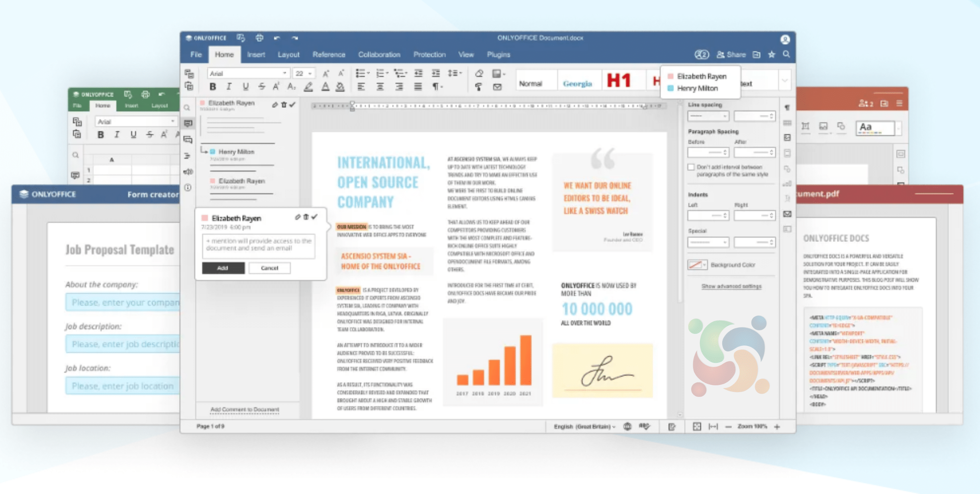Enable Don't add interval between paragraphs checkbox
Image resolution: width=980 pixels, height=494 pixels.
pos(691,167)
